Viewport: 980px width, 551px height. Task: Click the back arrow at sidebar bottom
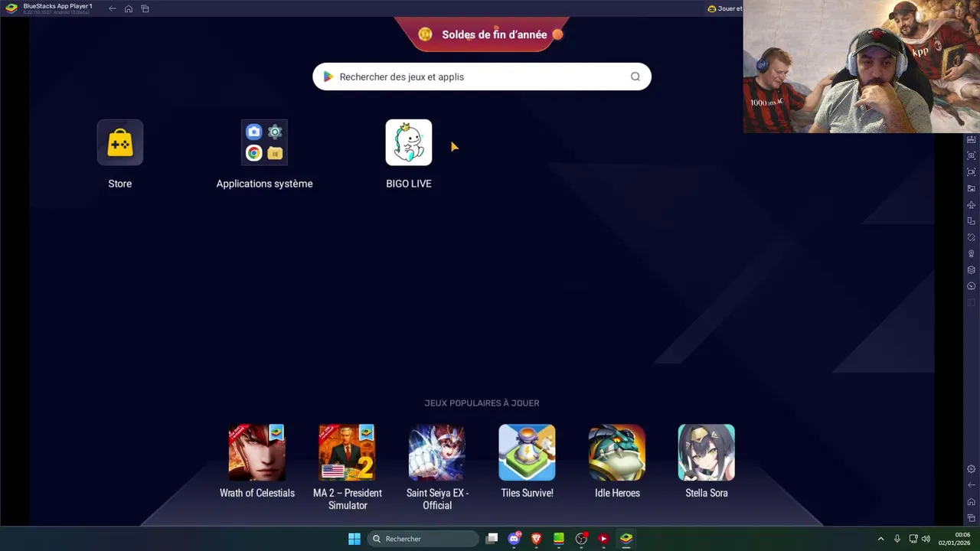972,485
